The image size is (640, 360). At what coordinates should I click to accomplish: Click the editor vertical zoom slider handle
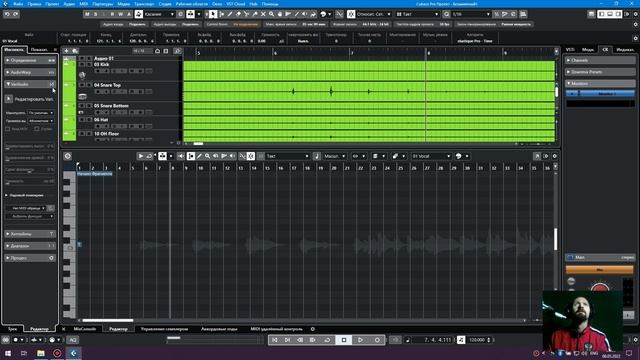click(x=555, y=239)
